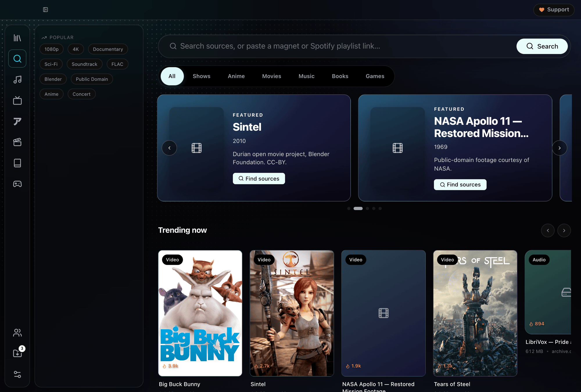Image resolution: width=581 pixels, height=392 pixels.
Task: Select the Blender popular tag
Action: click(x=53, y=79)
